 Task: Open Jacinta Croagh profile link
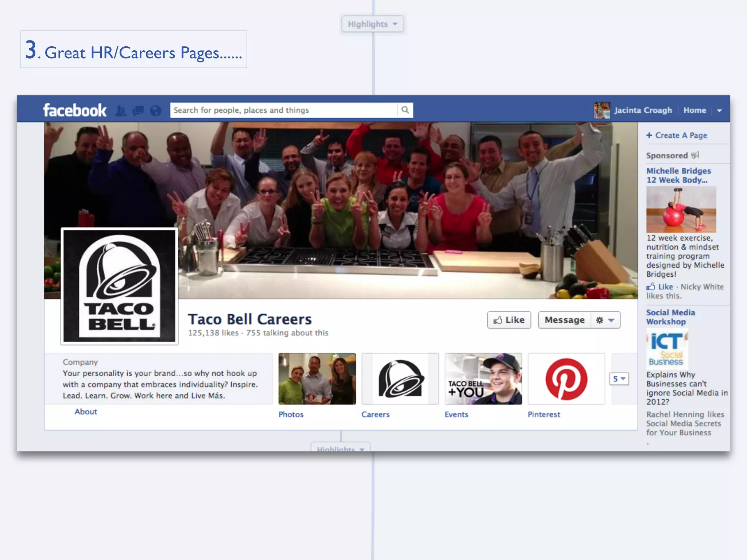[x=643, y=110]
